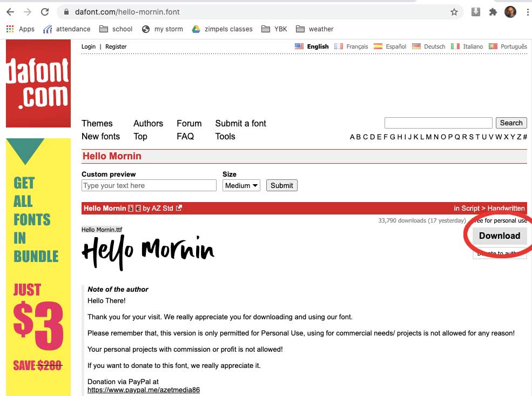Click the Register link
The image size is (532, 396).
pyautogui.click(x=116, y=46)
